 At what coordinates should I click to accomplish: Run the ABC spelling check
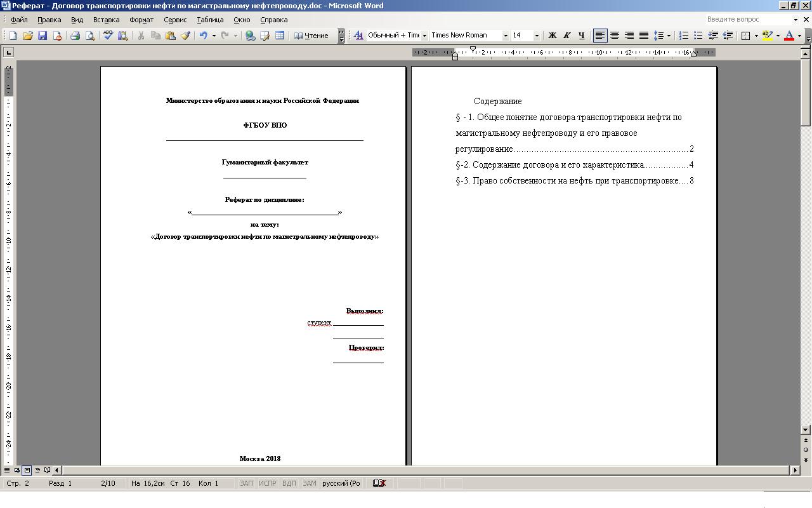pyautogui.click(x=108, y=36)
